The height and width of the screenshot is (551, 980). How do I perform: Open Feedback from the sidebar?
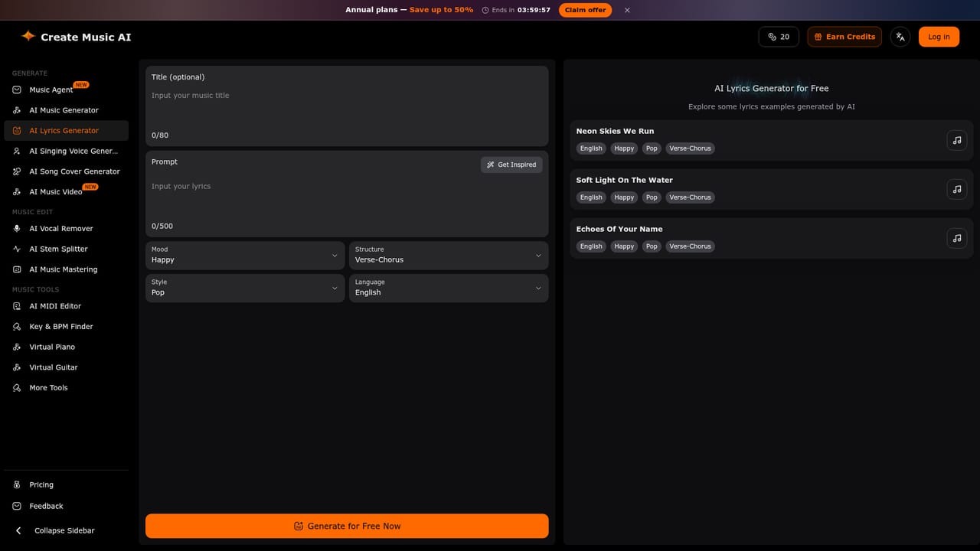(66, 506)
